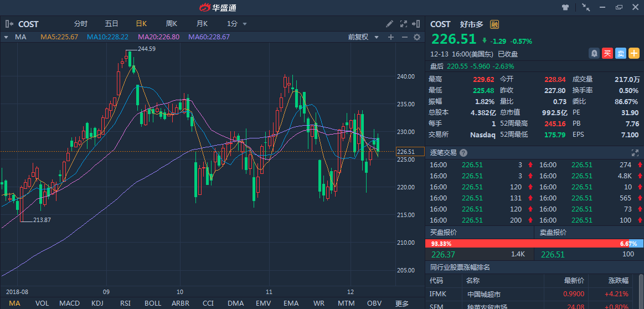Click the pencil drawing tool icon

pyautogui.click(x=390, y=24)
